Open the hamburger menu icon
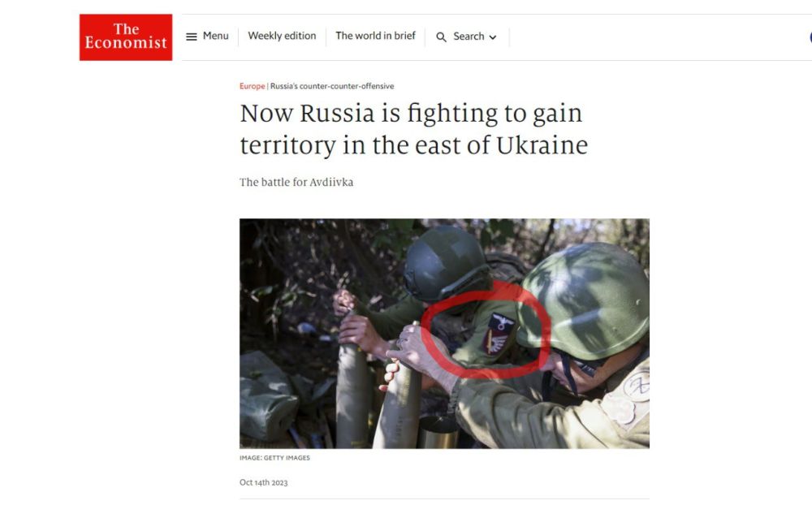812x505 pixels. 192,37
